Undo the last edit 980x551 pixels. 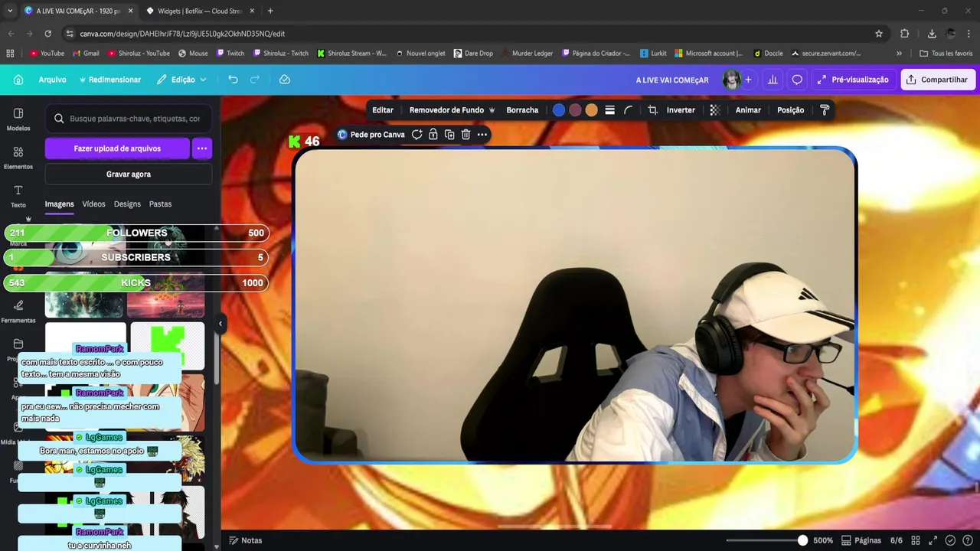coord(233,80)
